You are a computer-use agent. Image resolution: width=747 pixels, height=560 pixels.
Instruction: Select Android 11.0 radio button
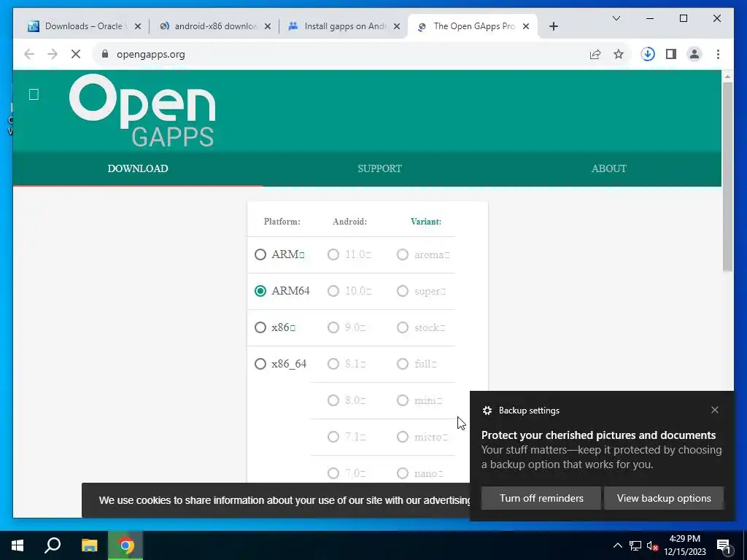[x=333, y=254]
